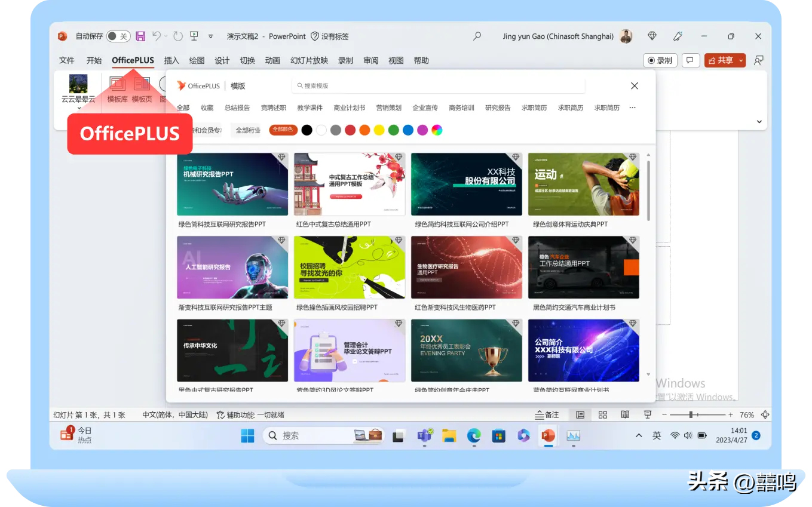Select the 商业计划书 template category

click(x=350, y=108)
